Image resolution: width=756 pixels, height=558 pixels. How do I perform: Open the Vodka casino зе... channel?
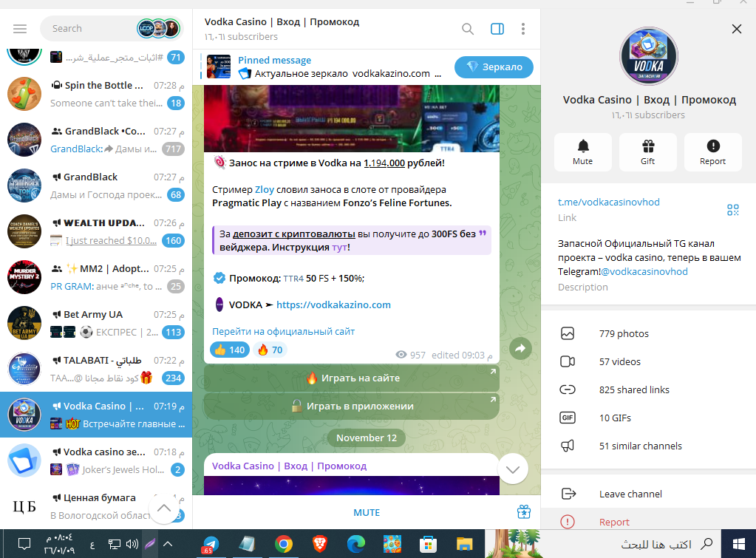point(96,460)
